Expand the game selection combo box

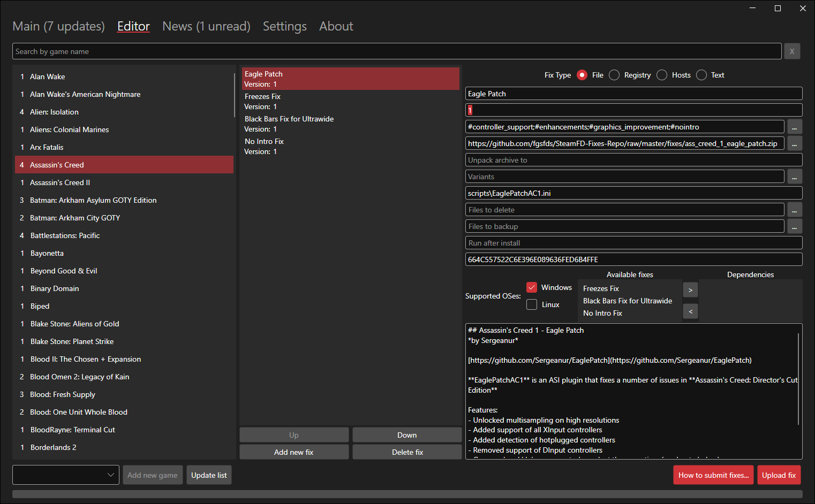[66, 475]
